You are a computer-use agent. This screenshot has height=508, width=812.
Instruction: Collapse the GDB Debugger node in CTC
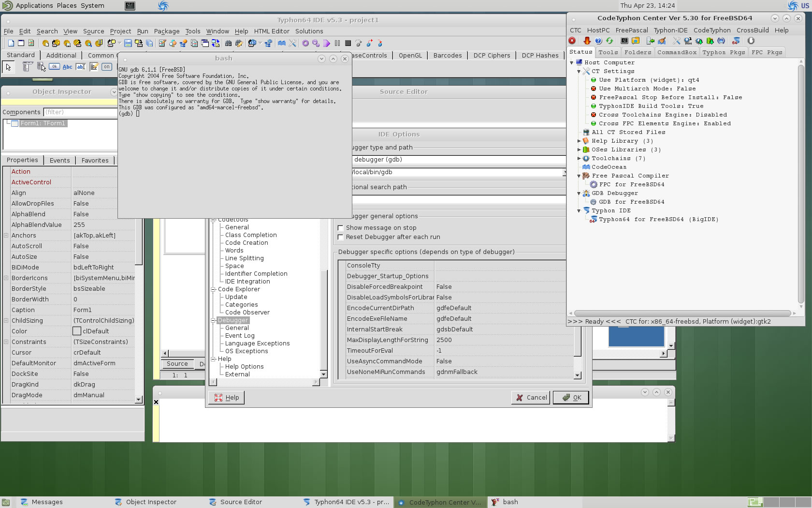pos(579,193)
